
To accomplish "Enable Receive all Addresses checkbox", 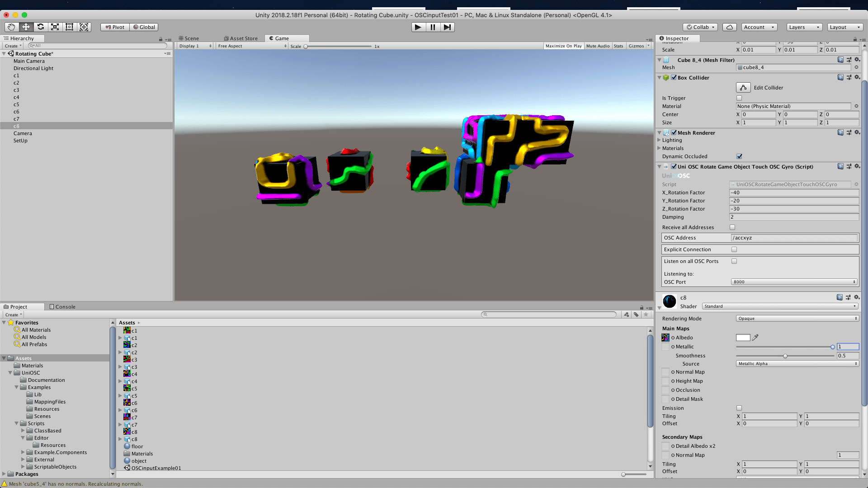I will (x=732, y=227).
